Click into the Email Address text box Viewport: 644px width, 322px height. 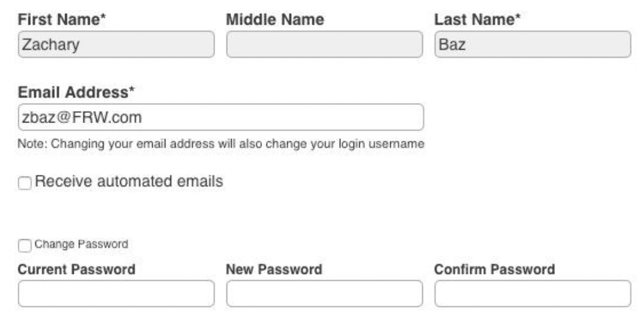tap(220, 117)
